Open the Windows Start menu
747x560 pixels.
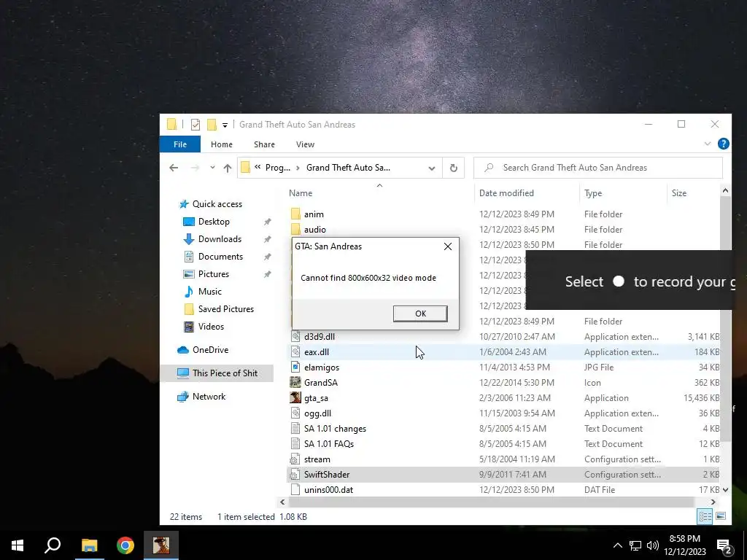tap(18, 545)
